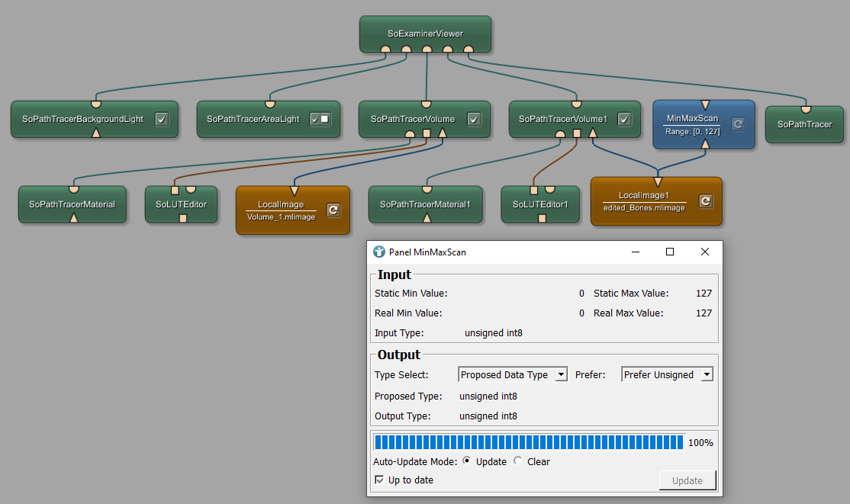Click the reload icon on LocalImage node
This screenshot has height=504, width=850.
[333, 210]
